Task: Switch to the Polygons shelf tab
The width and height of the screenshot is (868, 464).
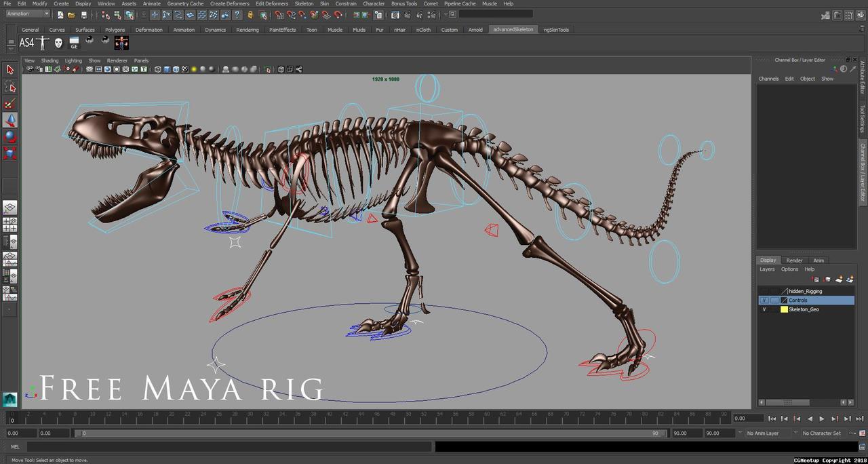Action: [x=115, y=30]
